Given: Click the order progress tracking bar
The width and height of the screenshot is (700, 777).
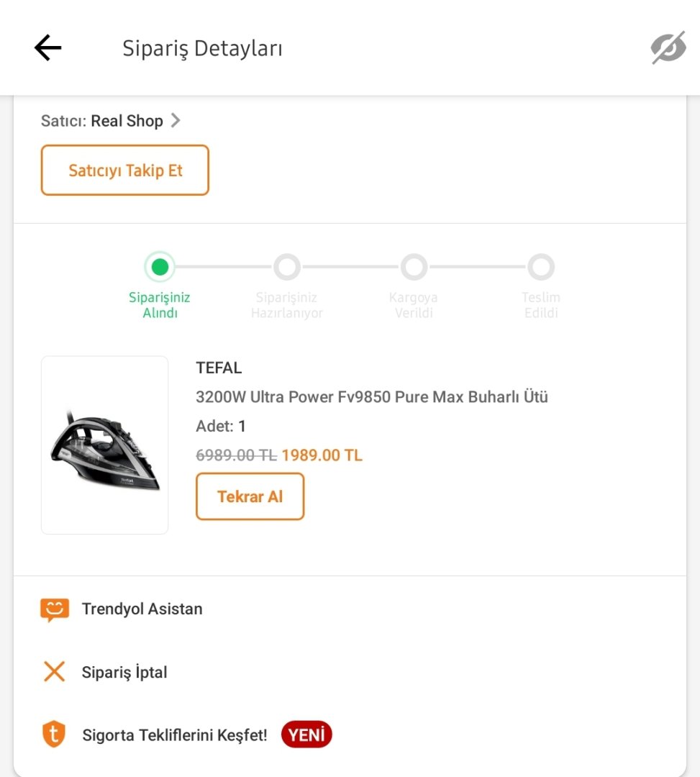Looking at the screenshot, I should pos(350,266).
